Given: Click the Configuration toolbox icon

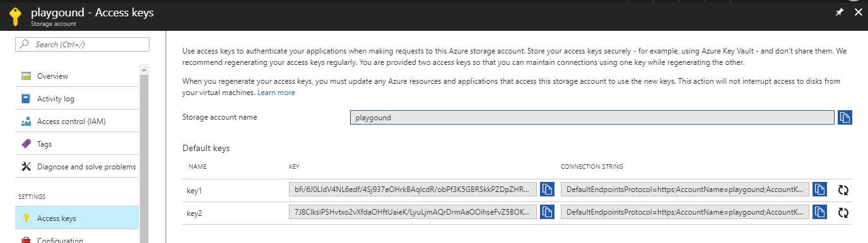Looking at the screenshot, I should pyautogui.click(x=26, y=240).
